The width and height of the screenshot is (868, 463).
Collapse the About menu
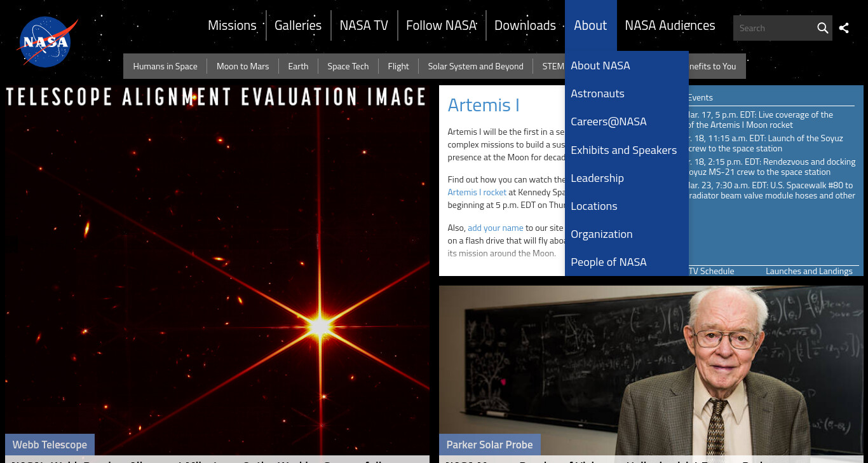tap(590, 25)
